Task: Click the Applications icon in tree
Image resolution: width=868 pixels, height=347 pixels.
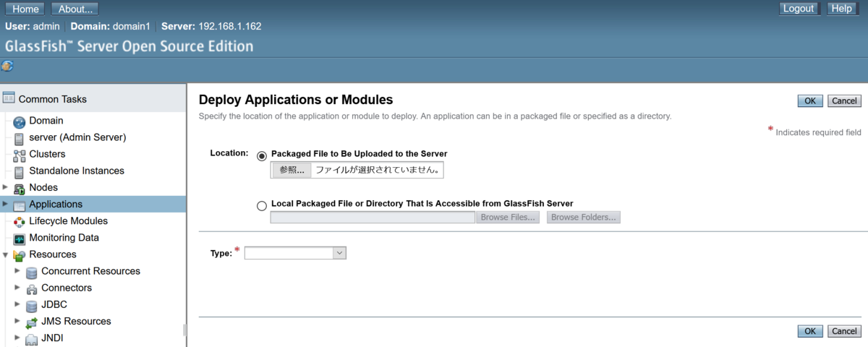Action: 20,205
